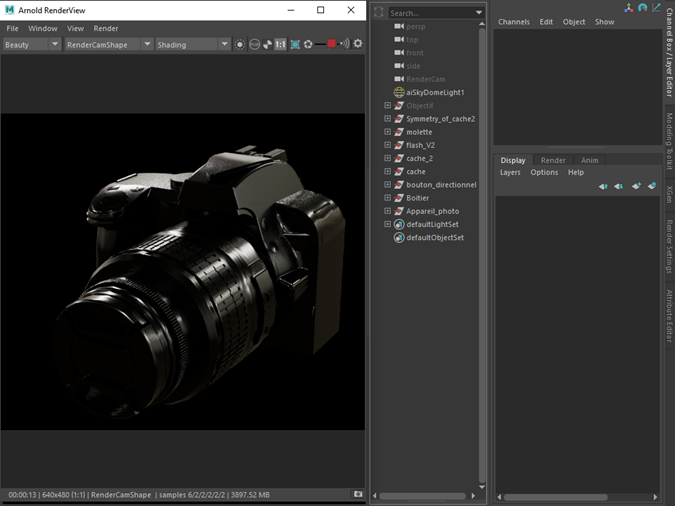Toggle the 1:1 real-size button
Viewport: 675px width, 506px height.
pyautogui.click(x=280, y=44)
